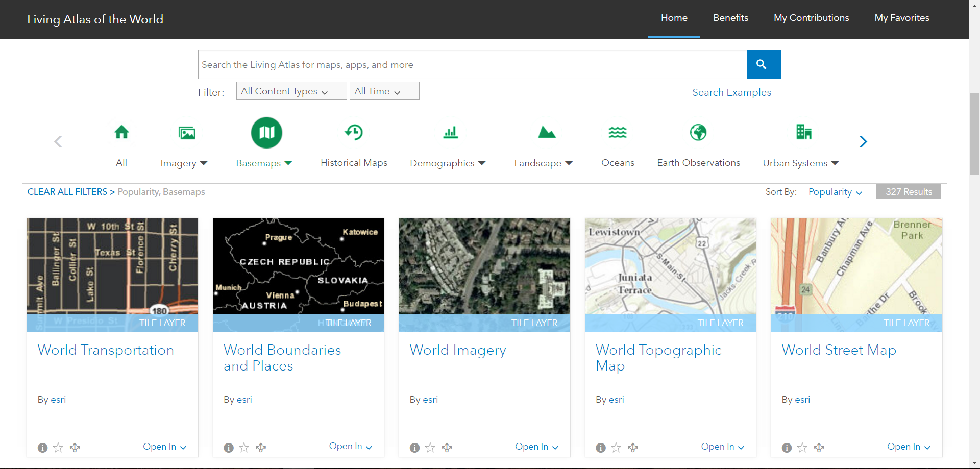
Task: Expand the Demographics category dropdown arrow
Action: tap(482, 163)
